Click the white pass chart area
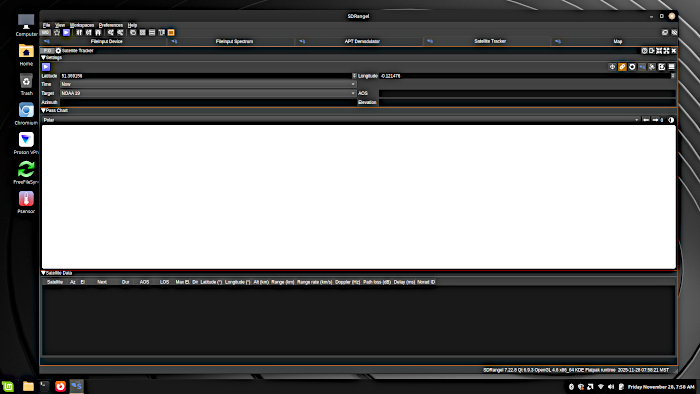Image resolution: width=700 pixels, height=394 pixels. [x=358, y=197]
